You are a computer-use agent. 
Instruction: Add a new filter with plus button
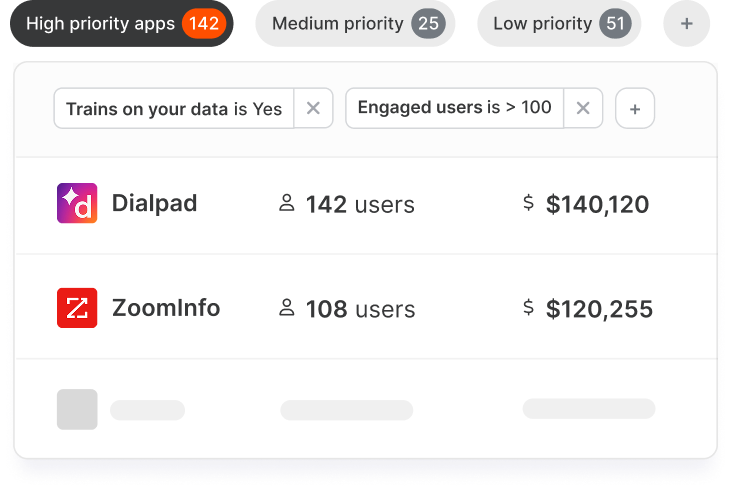click(x=635, y=108)
